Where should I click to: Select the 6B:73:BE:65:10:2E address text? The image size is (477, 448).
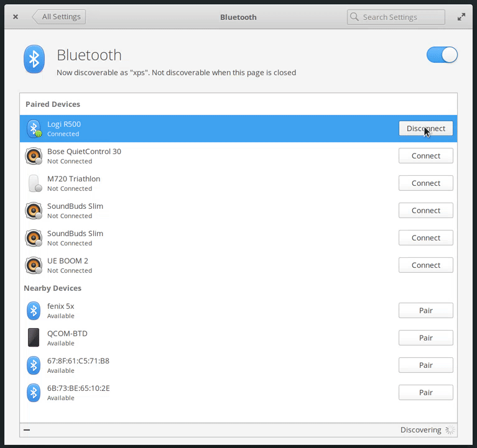coord(78,388)
